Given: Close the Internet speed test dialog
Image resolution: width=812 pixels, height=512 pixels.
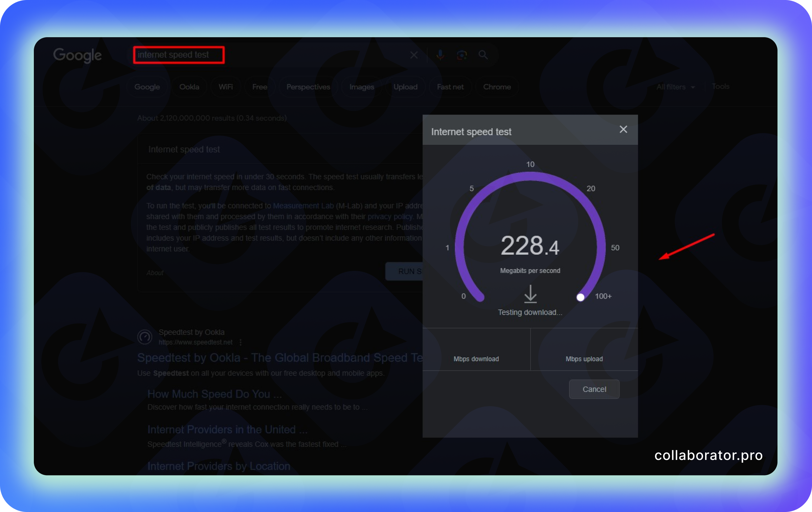Looking at the screenshot, I should click(623, 129).
